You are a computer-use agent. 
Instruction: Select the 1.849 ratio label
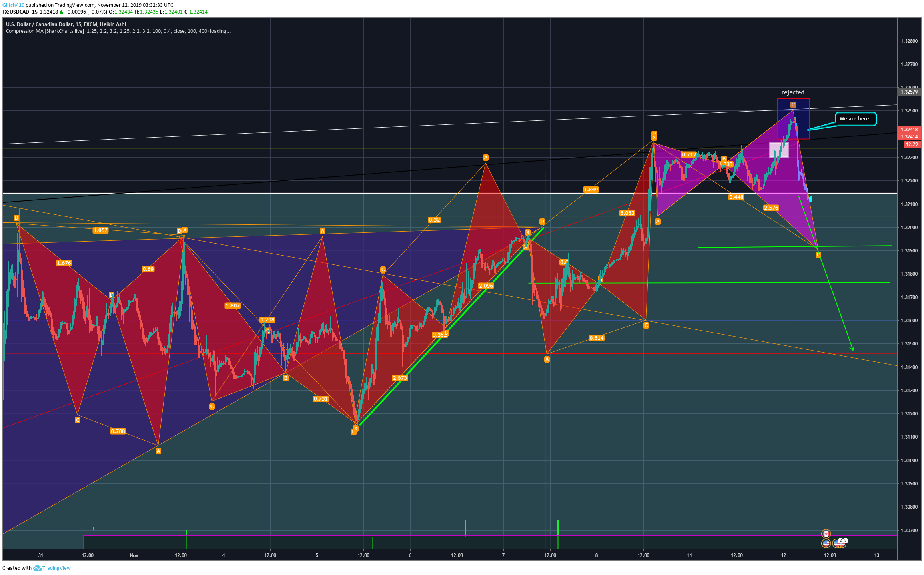pos(591,190)
